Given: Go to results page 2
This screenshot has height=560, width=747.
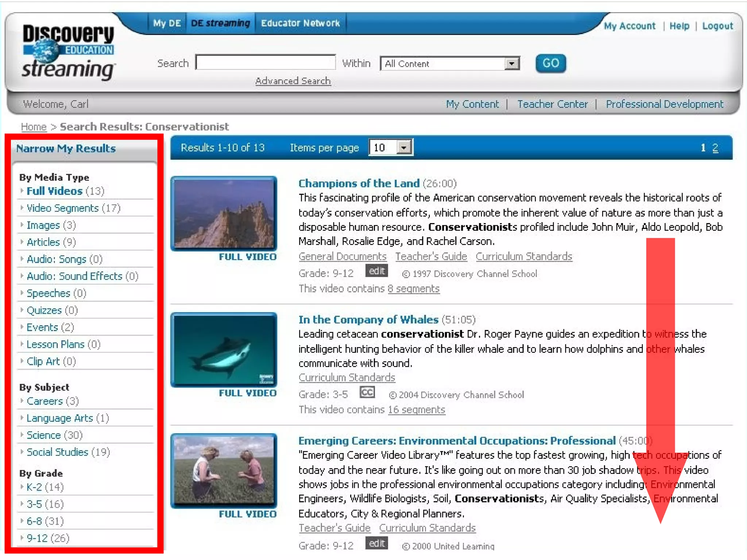Looking at the screenshot, I should click(715, 148).
